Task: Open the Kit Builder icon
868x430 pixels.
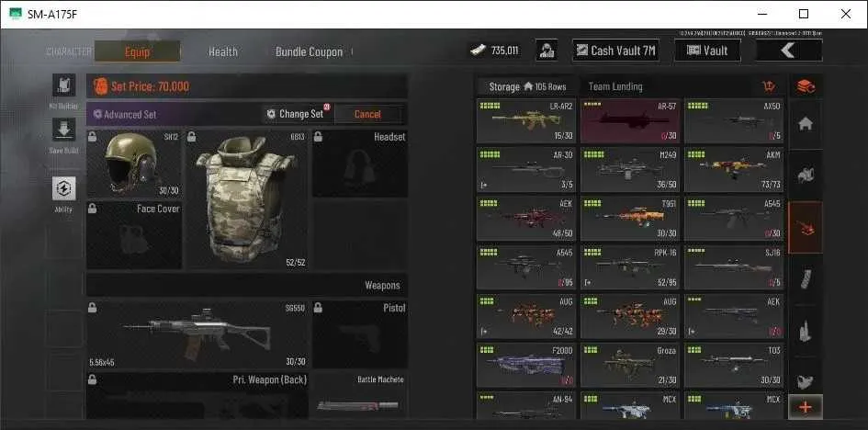Action: pos(63,85)
